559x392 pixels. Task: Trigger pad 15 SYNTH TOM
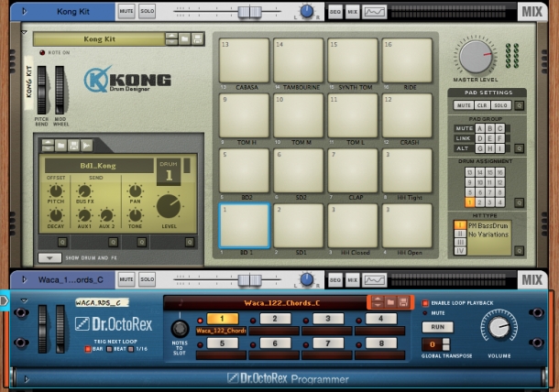pyautogui.click(x=353, y=60)
